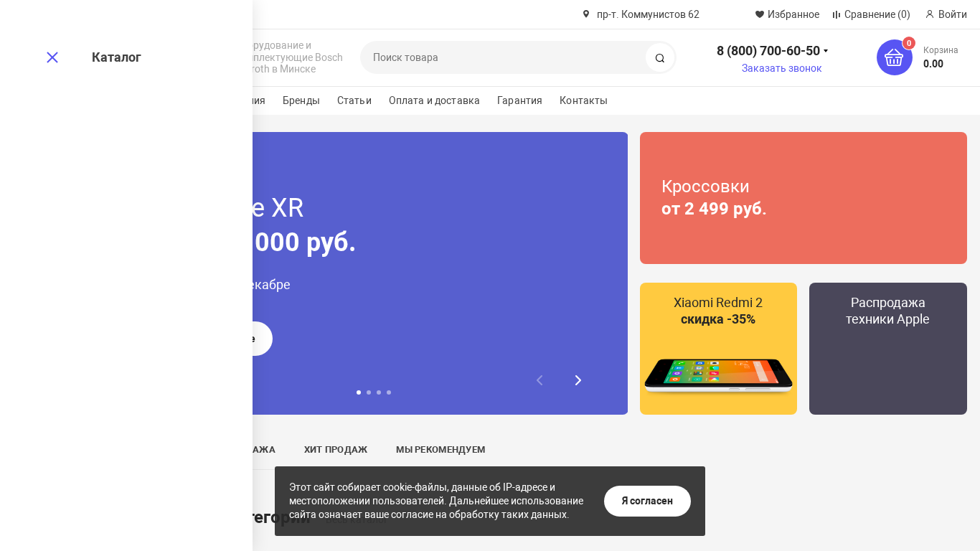This screenshot has height=551, width=980.
Task: Click the search magnifier icon
Action: pos(660,57)
